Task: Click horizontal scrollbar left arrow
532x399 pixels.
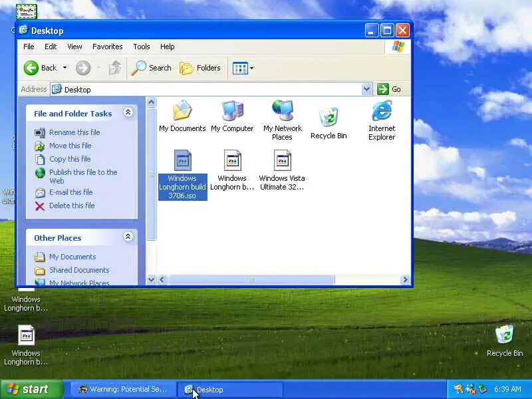Action: point(162,279)
